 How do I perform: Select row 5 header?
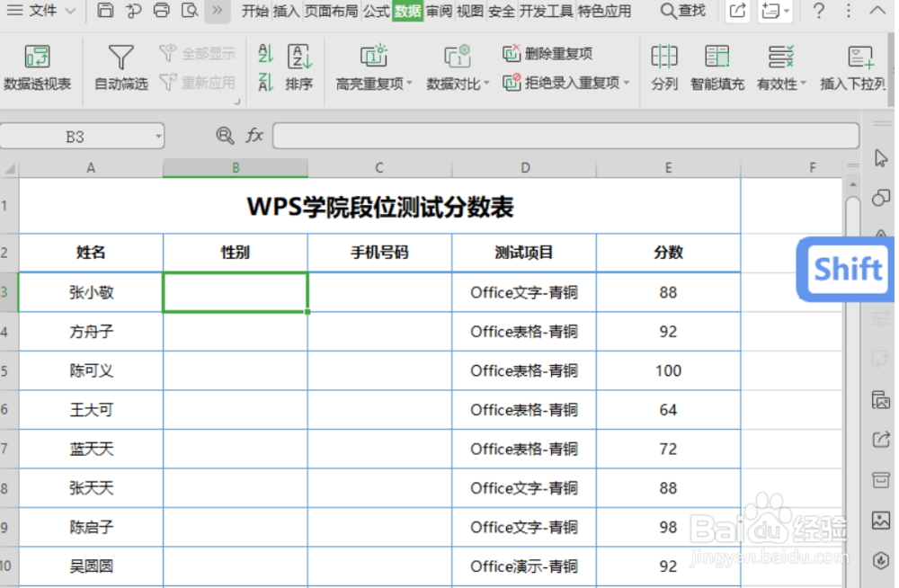click(9, 370)
